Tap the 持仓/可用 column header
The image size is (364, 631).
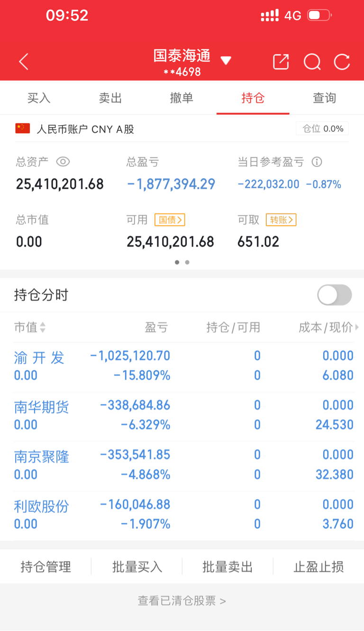[x=233, y=327]
